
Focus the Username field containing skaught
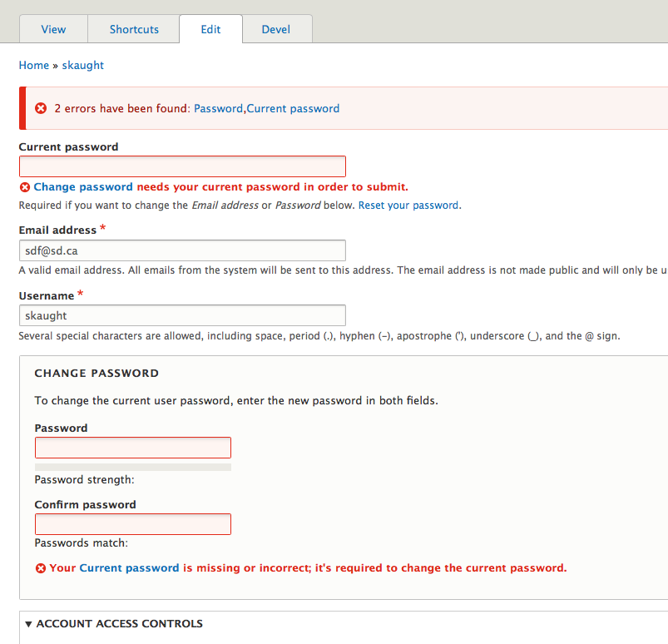(182, 315)
